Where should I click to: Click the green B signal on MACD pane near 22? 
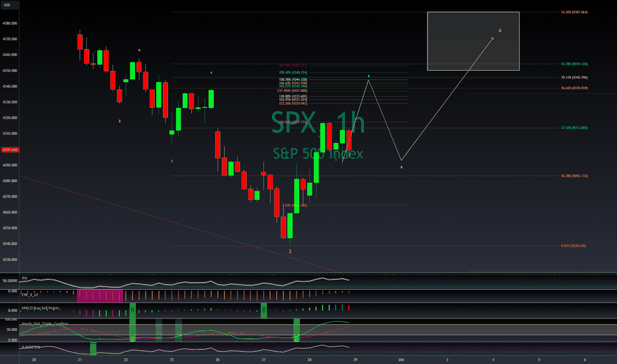[132, 310]
